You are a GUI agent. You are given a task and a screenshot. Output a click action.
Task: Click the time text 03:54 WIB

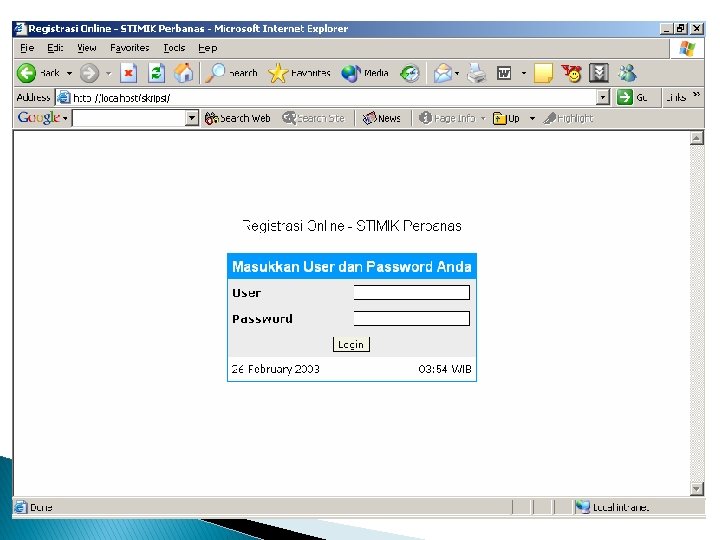coord(445,369)
